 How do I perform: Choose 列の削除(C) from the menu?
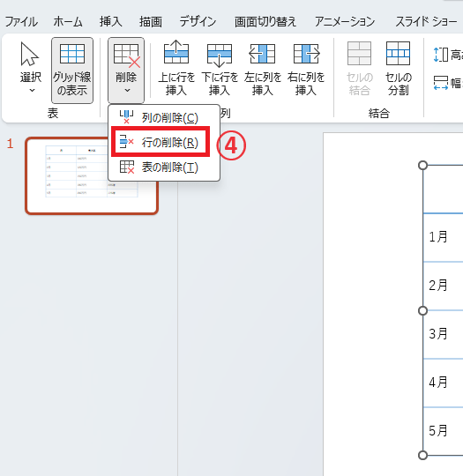pos(164,117)
